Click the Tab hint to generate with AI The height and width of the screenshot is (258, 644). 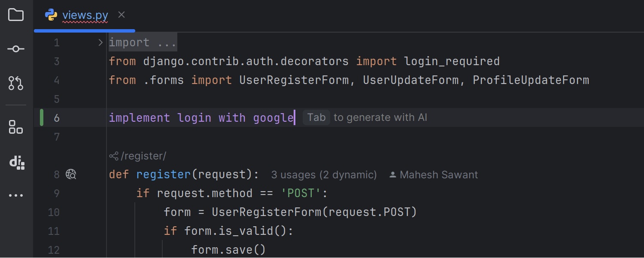316,117
